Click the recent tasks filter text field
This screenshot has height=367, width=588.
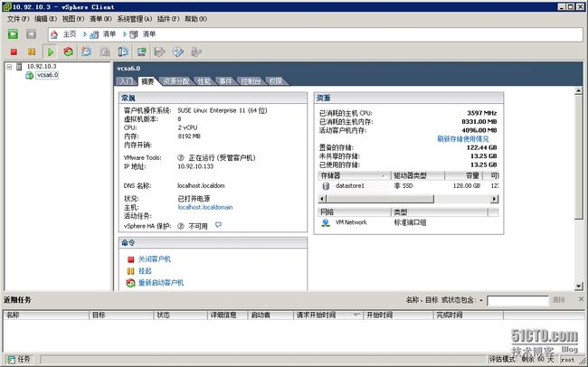[517, 300]
